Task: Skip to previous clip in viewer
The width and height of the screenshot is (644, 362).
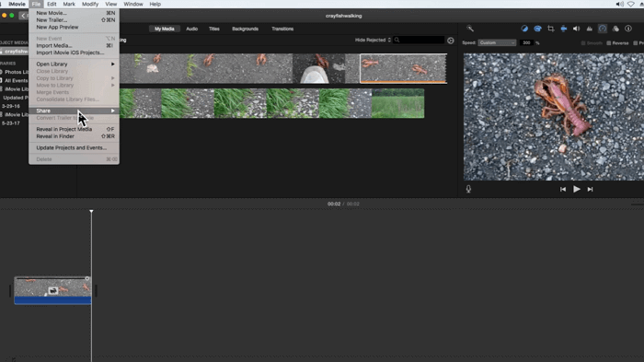Action: pos(563,189)
